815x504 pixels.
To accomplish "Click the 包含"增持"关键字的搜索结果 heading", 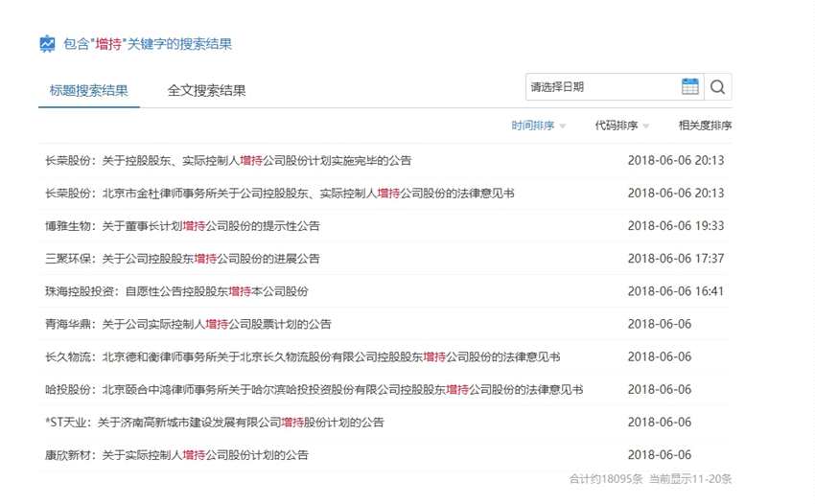I will point(148,44).
